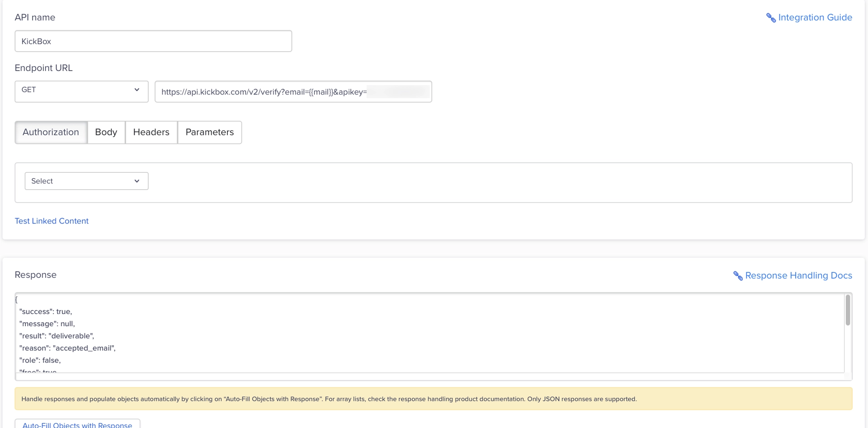Click the masked API key portion of URL
Viewport: 868px width, 428px height.
[398, 91]
